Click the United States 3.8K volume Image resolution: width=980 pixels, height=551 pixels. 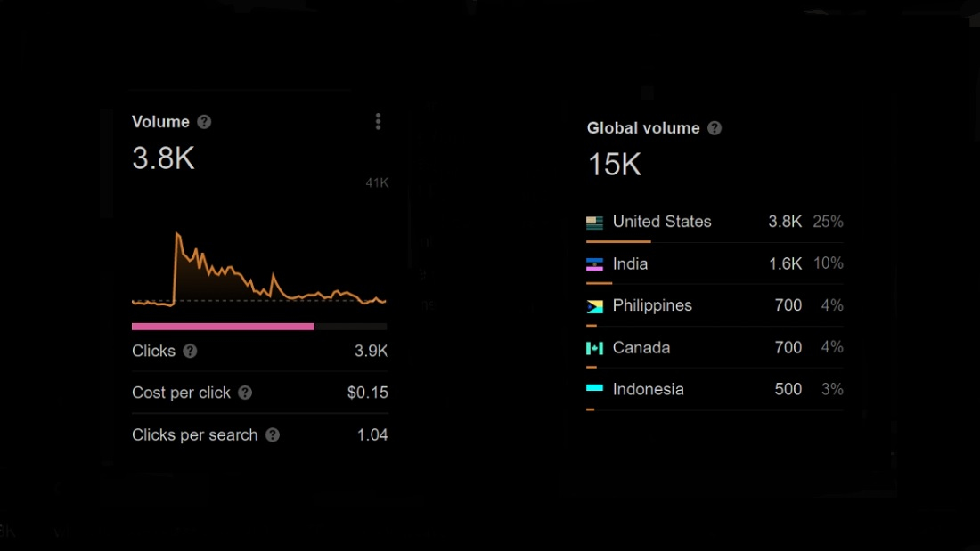click(x=785, y=222)
